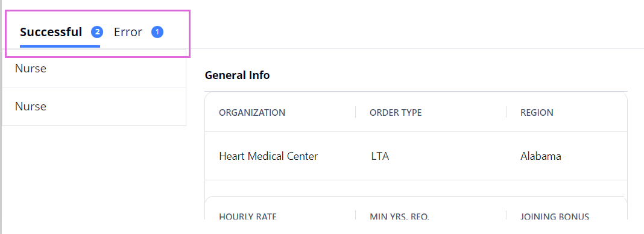This screenshot has height=234, width=644.
Task: Switch to the Successful tab
Action: (51, 32)
